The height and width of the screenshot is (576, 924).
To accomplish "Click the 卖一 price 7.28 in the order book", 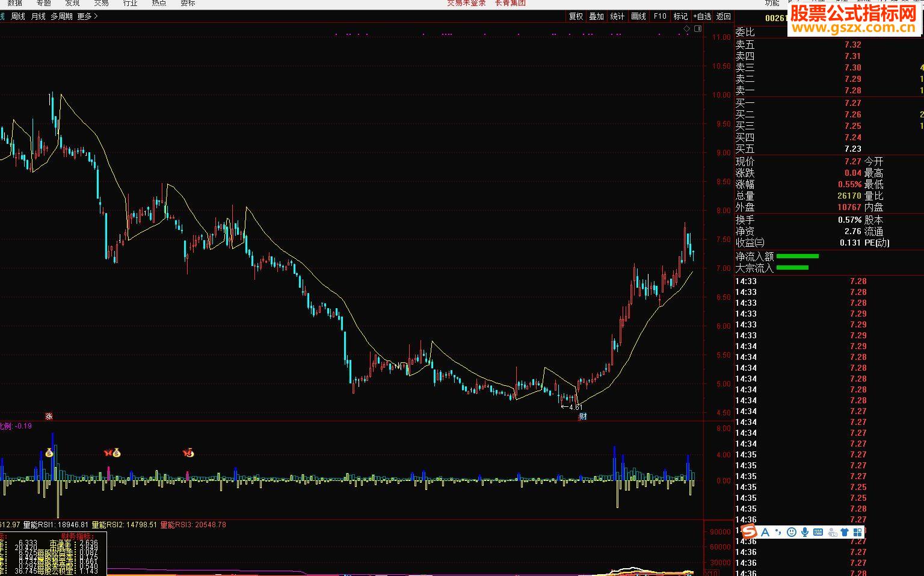I will pos(852,90).
